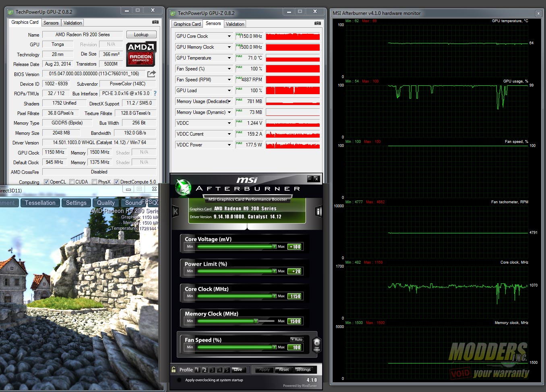Viewport: 546px width, 392px height.
Task: Open the VDDC Current sensor dropdown
Action: (x=229, y=134)
